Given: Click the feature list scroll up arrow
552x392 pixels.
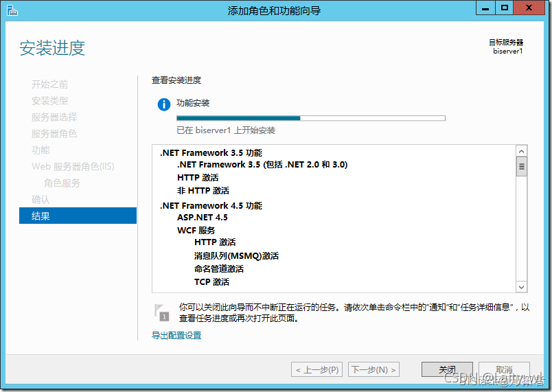Looking at the screenshot, I should (x=521, y=151).
